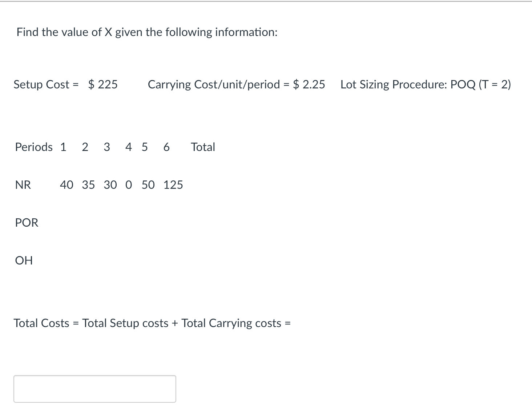This screenshot has height=410, width=532.
Task: Click the NR value '0' for period 4
Action: 128,185
